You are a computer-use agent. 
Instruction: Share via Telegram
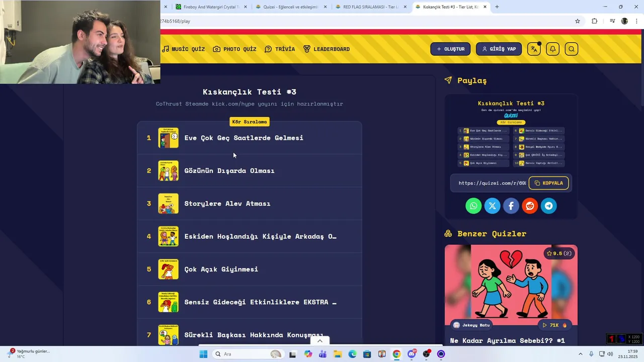tap(549, 206)
